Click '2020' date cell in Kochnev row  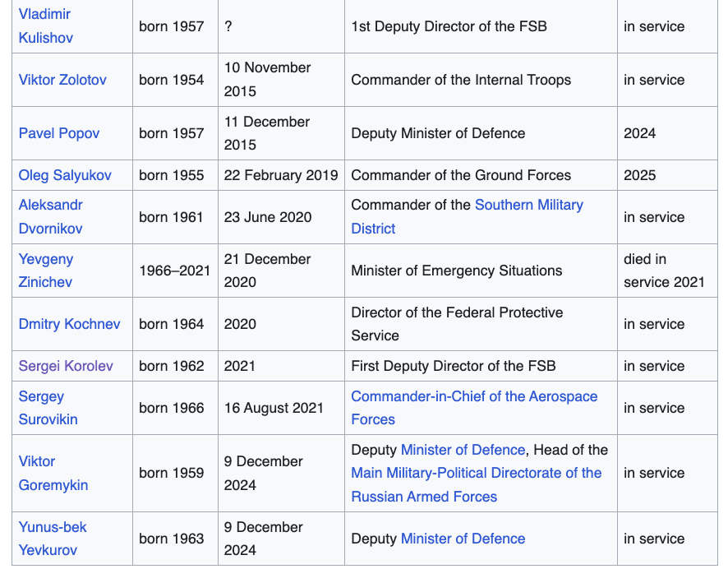point(281,324)
